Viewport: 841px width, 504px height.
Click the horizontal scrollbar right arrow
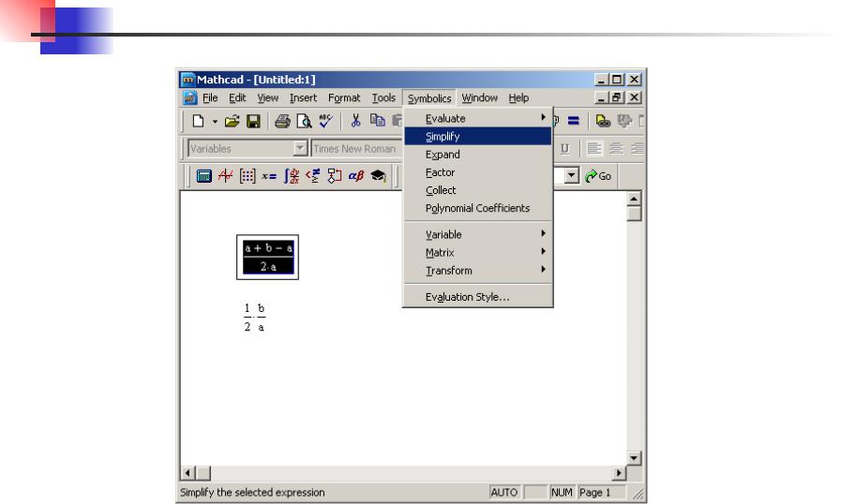pyautogui.click(x=619, y=473)
